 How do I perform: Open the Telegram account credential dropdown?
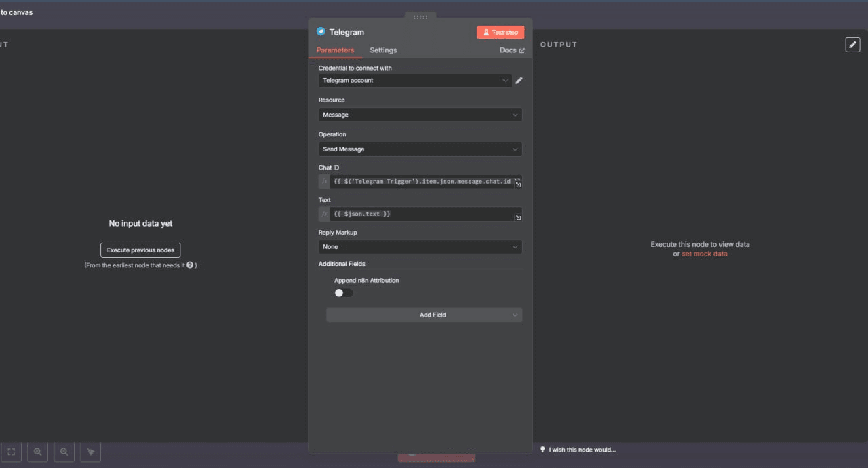click(x=415, y=81)
